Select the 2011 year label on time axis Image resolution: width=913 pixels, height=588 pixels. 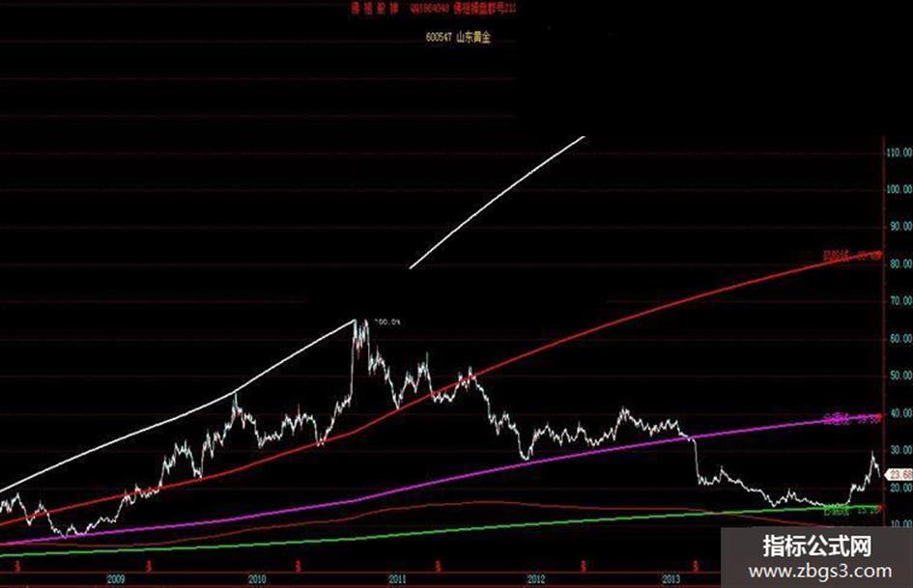click(x=397, y=579)
